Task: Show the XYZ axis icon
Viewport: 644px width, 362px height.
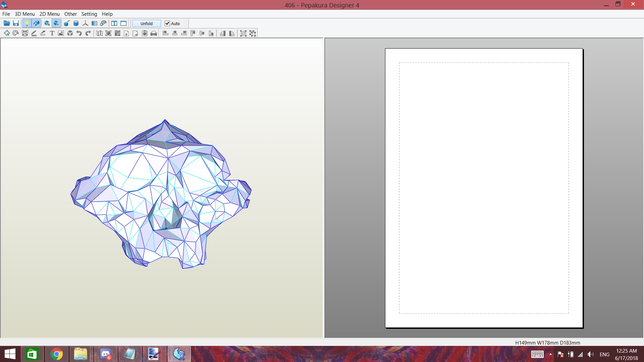Action: click(x=85, y=23)
